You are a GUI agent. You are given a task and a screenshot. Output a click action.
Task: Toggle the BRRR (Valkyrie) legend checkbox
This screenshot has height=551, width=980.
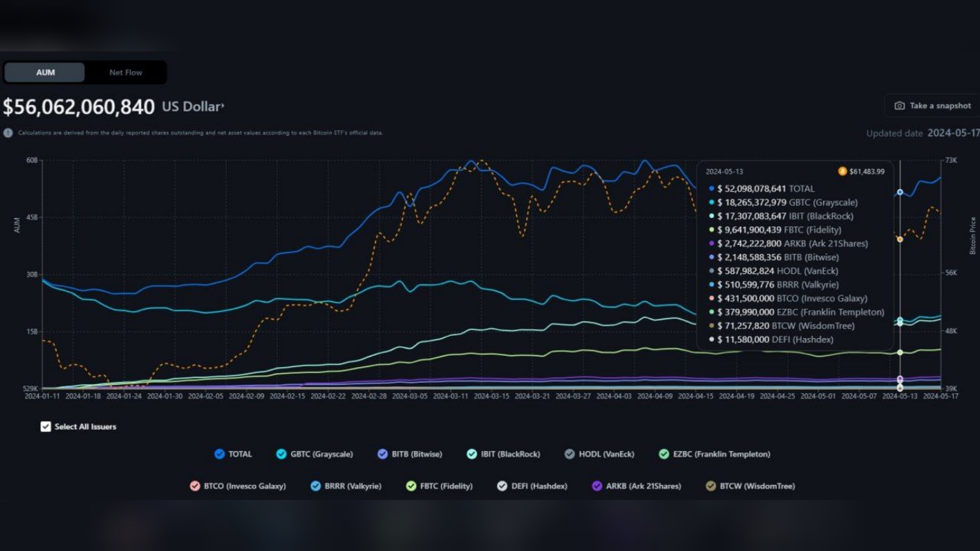(315, 486)
